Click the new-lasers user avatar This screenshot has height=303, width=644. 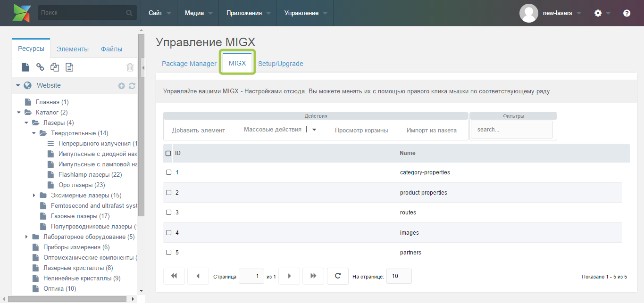click(x=529, y=13)
